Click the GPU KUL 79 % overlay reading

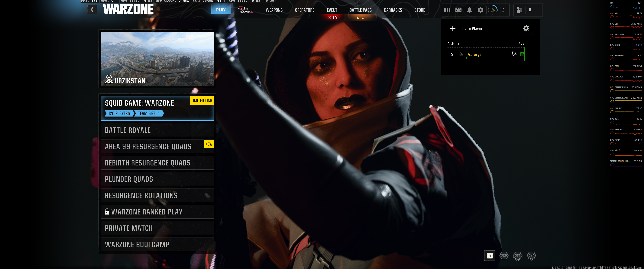(x=626, y=15)
